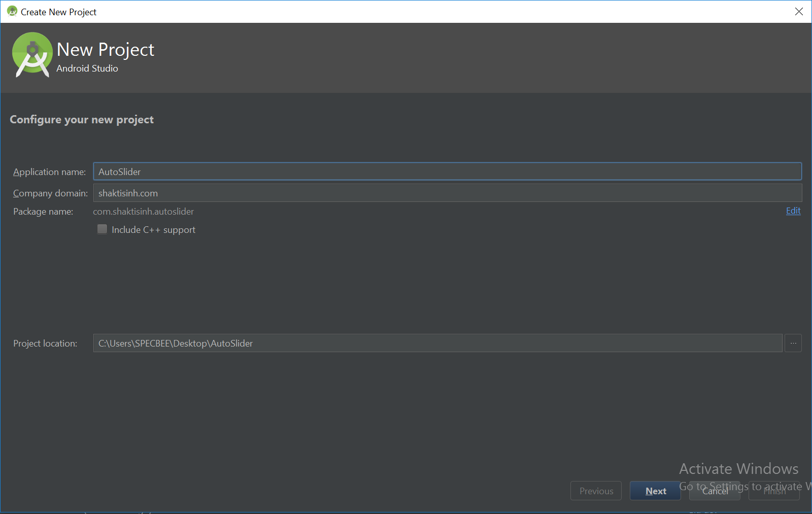Go to the Next wizard step

[655, 491]
